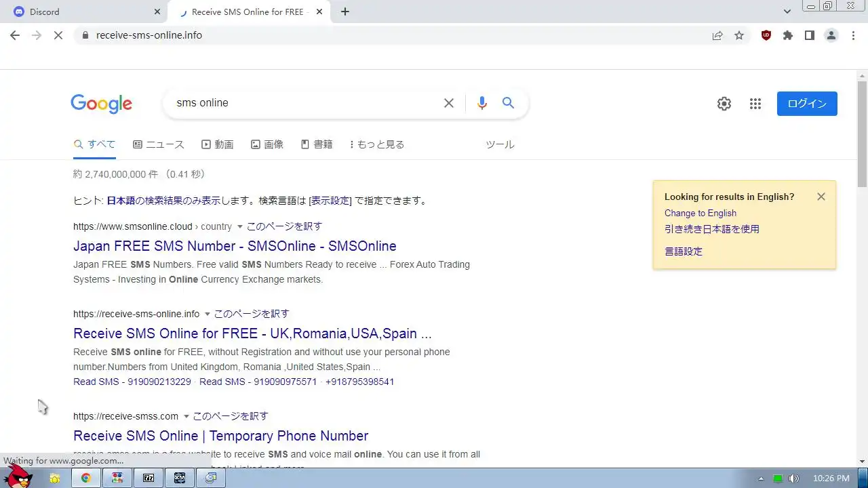Open the Chrome three-dot menu
Viewport: 868px width, 488px height.
pos(853,35)
